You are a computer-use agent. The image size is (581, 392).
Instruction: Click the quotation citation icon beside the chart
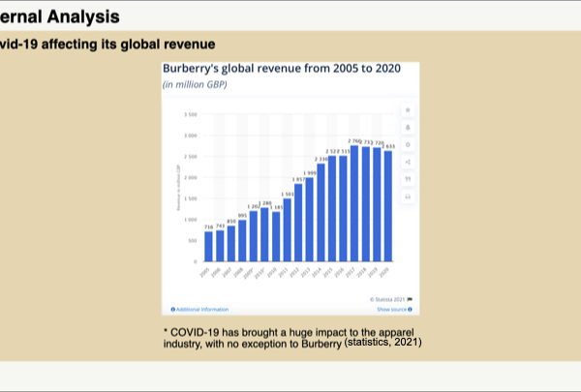pyautogui.click(x=408, y=179)
